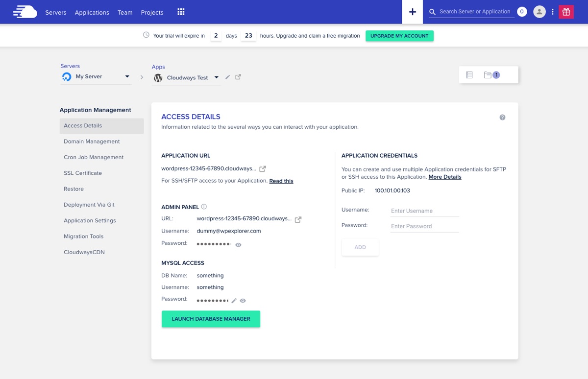The width and height of the screenshot is (588, 379).
Task: Open the Team menu
Action: point(125,12)
